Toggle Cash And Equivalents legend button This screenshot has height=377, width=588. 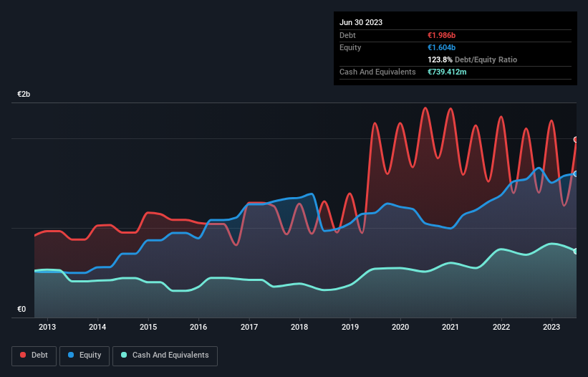tap(165, 355)
